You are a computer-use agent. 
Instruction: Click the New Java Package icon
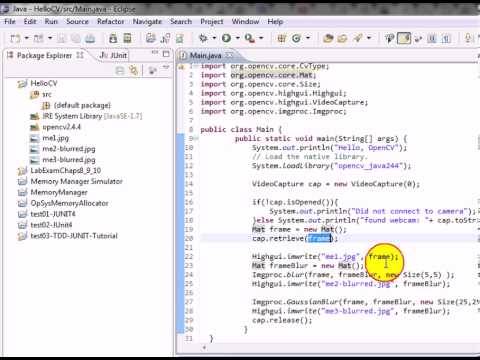click(x=282, y=38)
